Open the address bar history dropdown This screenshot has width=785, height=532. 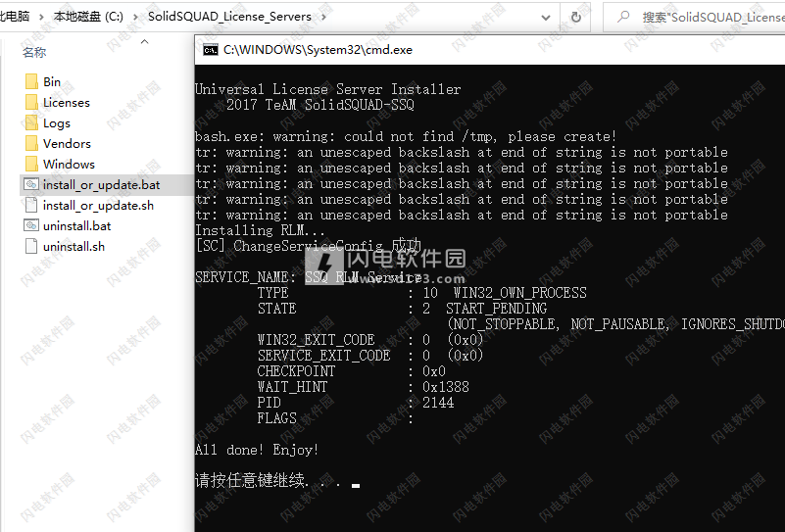[546, 18]
